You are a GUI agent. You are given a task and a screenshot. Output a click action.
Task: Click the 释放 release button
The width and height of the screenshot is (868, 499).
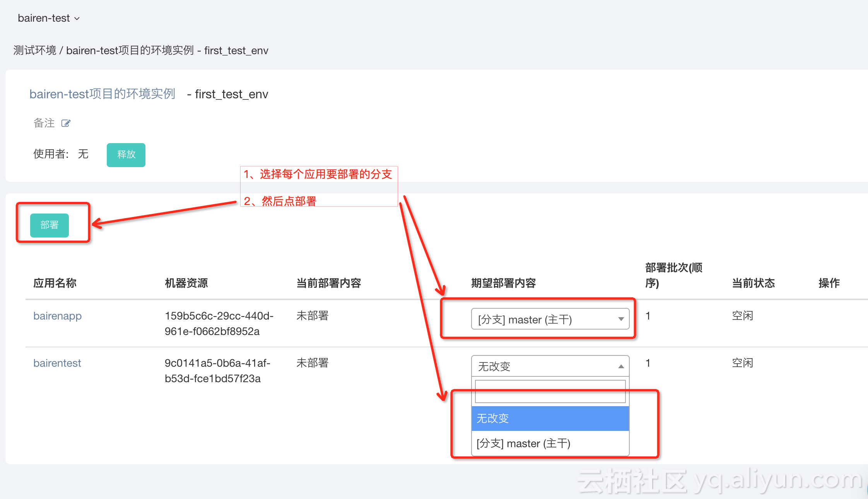[126, 155]
